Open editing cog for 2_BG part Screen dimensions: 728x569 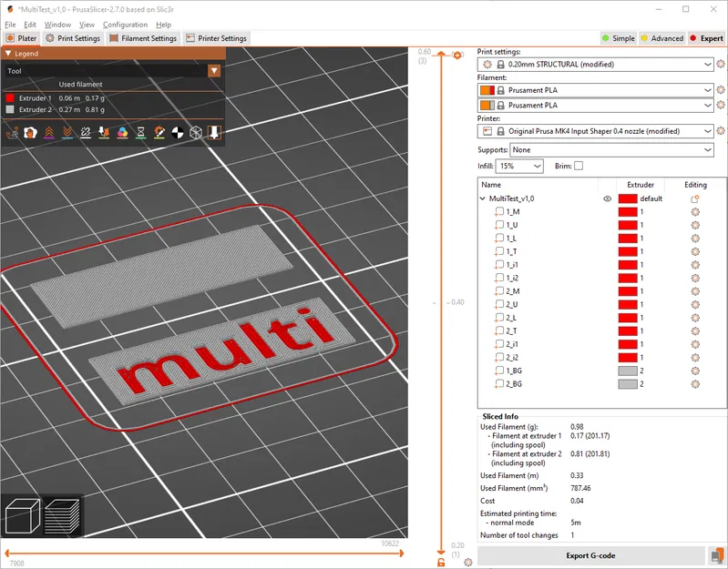click(695, 384)
